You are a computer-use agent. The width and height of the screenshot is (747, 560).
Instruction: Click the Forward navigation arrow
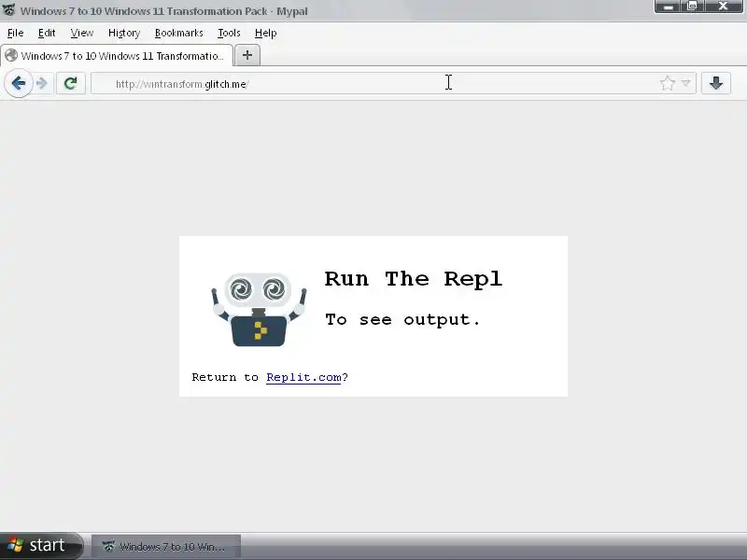(42, 83)
